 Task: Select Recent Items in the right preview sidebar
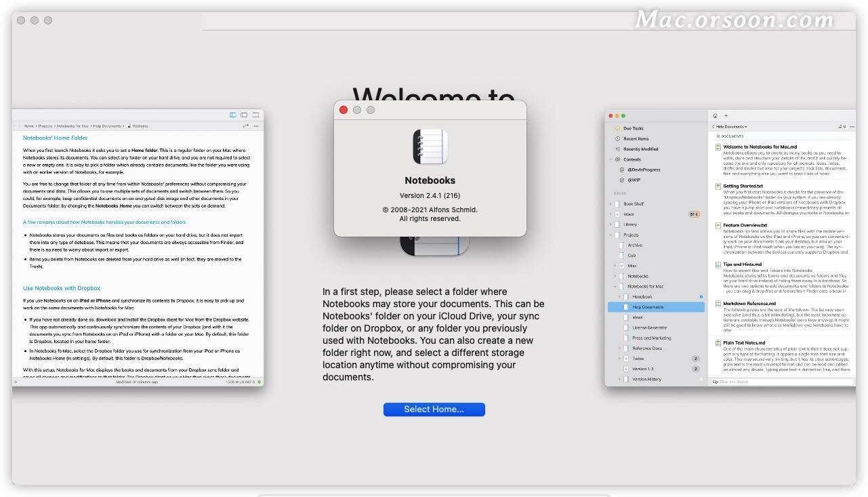[x=636, y=138]
